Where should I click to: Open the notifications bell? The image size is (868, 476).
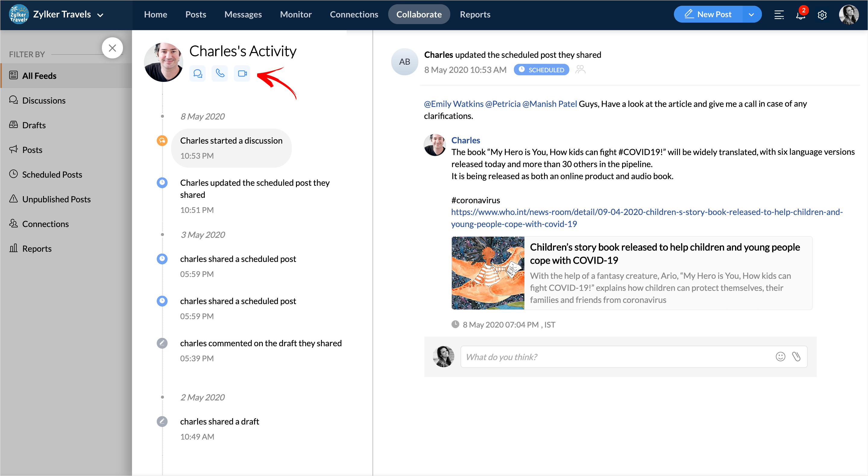tap(800, 15)
